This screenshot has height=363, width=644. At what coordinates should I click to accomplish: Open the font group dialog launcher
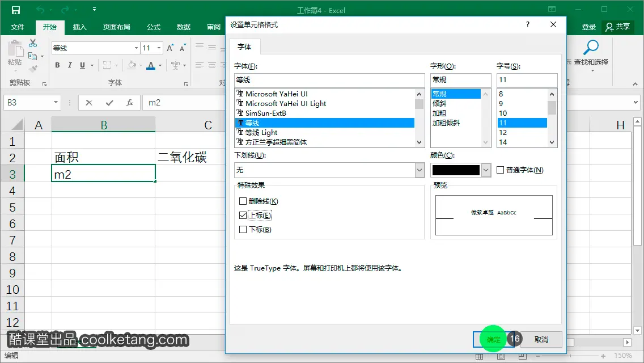(186, 85)
